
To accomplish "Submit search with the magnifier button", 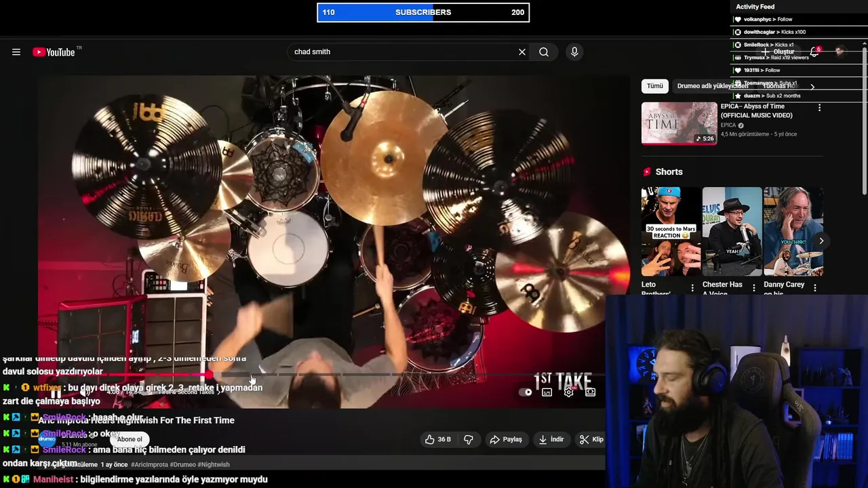I will [544, 52].
